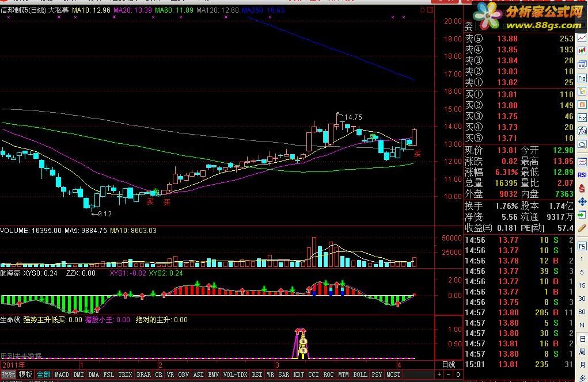Image resolution: width=588 pixels, height=382 pixels.
Task: Switch to MTM indicator tab
Action: click(343, 375)
